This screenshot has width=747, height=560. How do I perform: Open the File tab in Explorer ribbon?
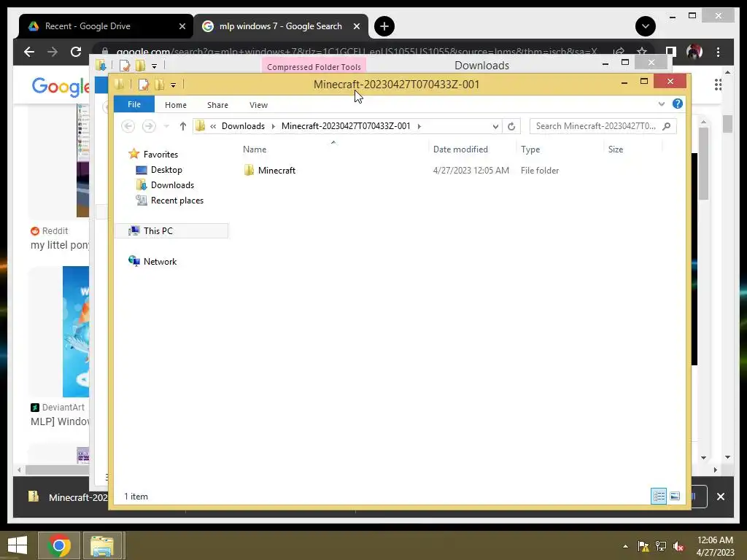(134, 104)
